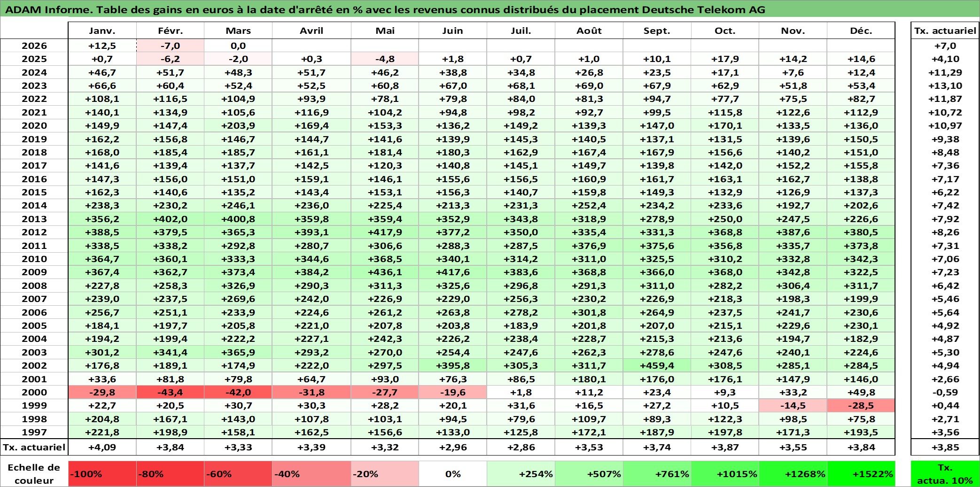
Task: Click the red cell -29,8 for 2000
Action: point(102,392)
